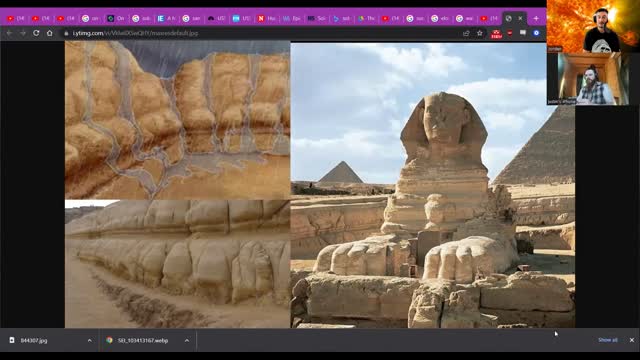Viewport: 640px width, 360px height.
Task: Switch to the dark-icon 'On' tab
Action: point(116,18)
